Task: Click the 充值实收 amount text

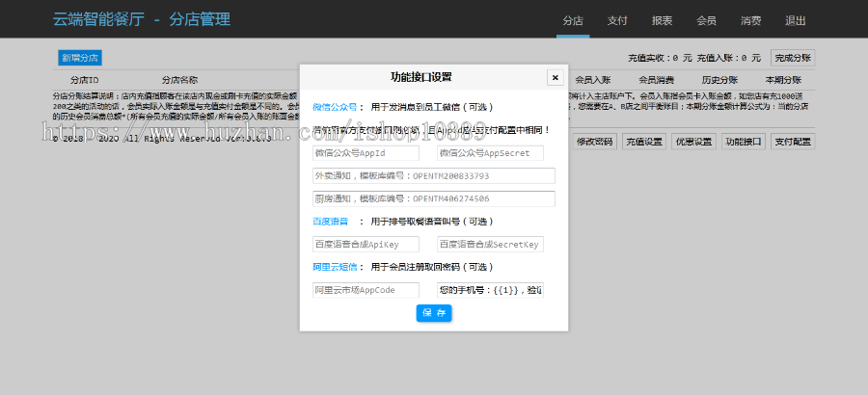Action: (x=660, y=58)
